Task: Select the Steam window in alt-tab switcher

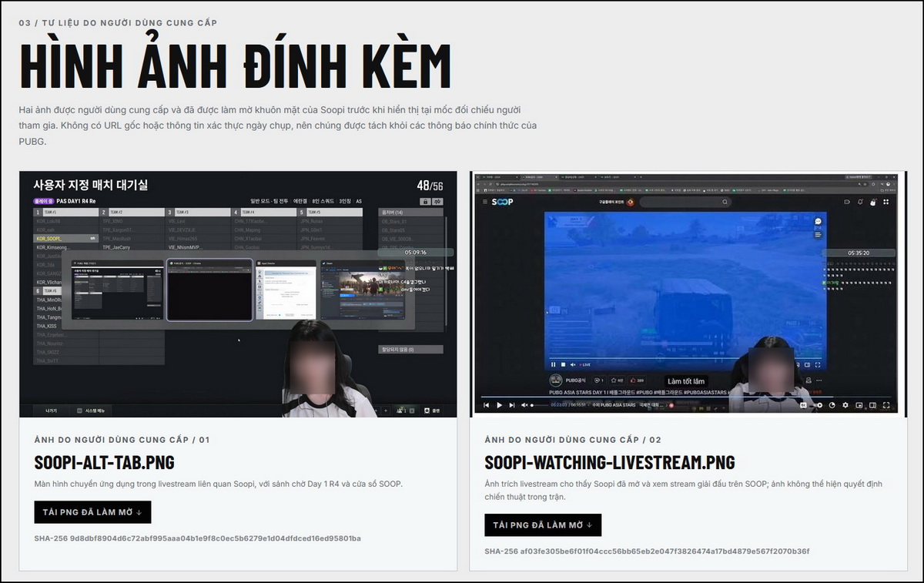Action: 362,290
